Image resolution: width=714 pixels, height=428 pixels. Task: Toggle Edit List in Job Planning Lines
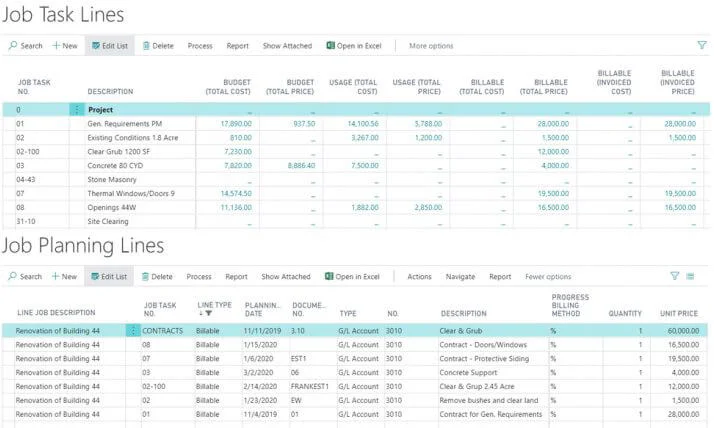[108, 277]
